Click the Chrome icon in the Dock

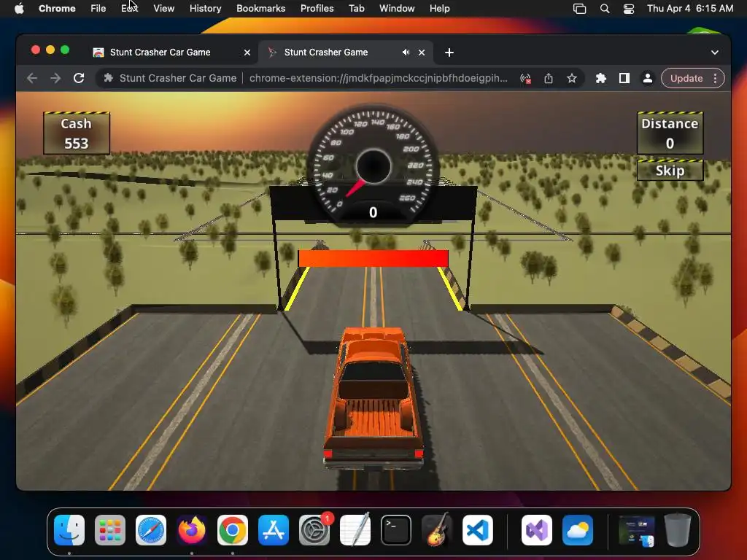click(233, 529)
